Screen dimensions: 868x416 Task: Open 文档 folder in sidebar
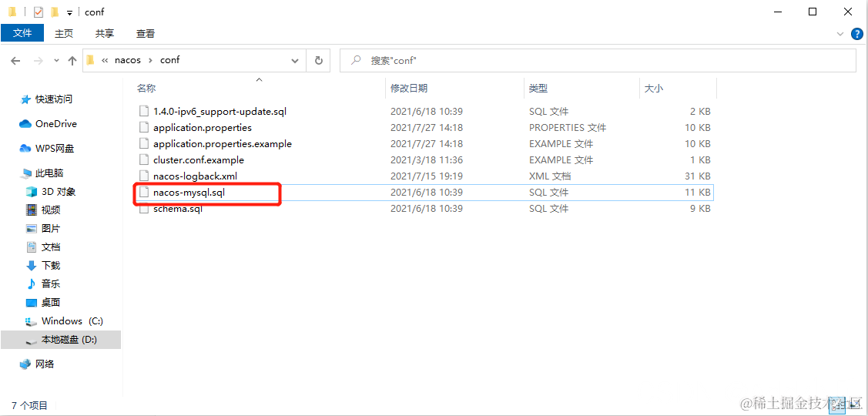[x=51, y=247]
